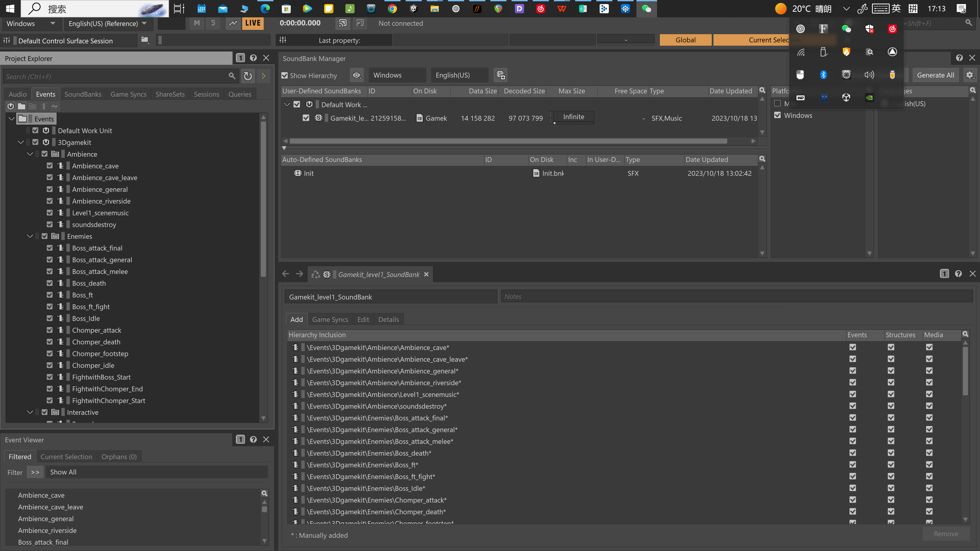Click the Project Explorer panel help icon
The height and width of the screenshot is (551, 980).
click(253, 58)
